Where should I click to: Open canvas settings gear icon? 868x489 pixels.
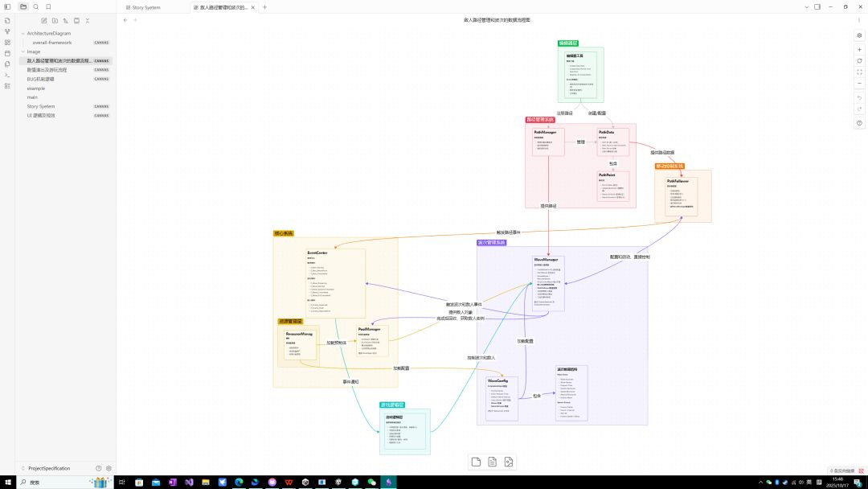(859, 35)
